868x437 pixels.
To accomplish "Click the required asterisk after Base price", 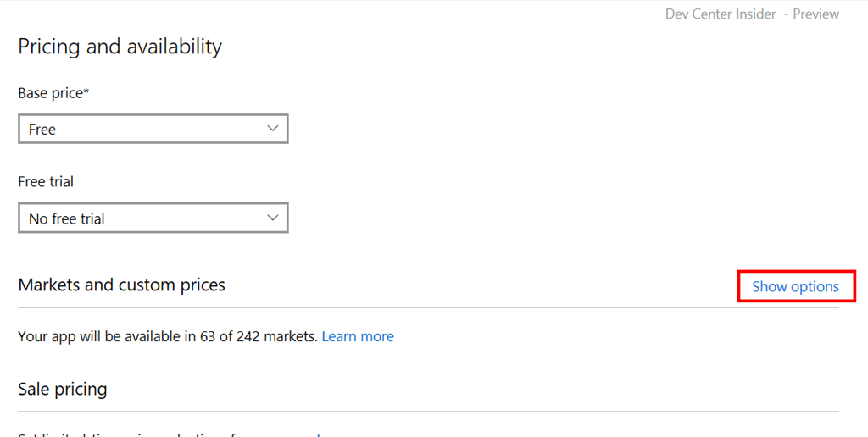I will (86, 91).
